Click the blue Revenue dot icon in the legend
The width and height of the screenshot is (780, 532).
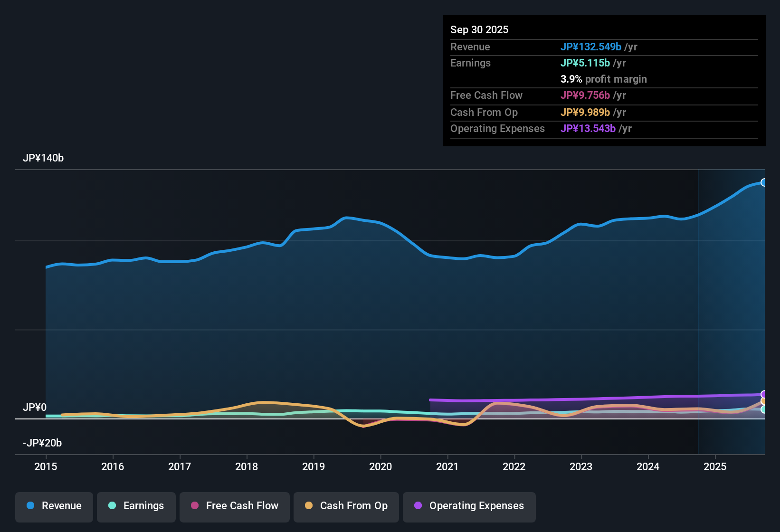point(30,506)
